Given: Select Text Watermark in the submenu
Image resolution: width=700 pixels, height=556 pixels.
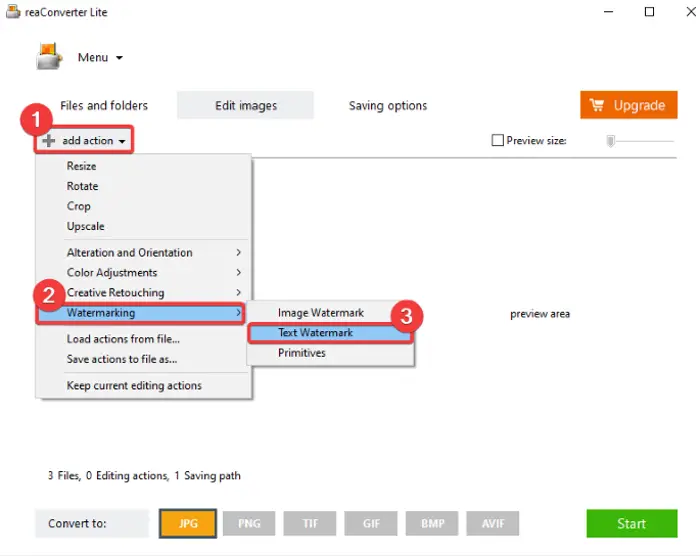Looking at the screenshot, I should point(330,333).
